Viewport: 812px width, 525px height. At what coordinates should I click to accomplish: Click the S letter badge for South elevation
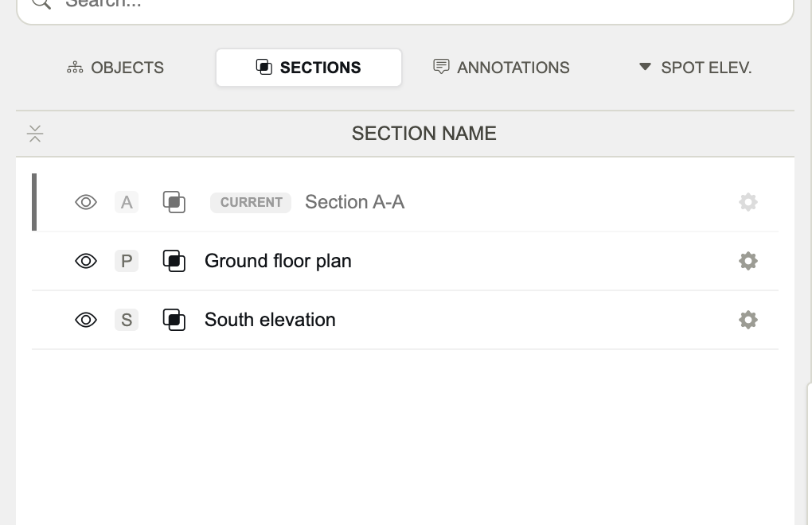click(127, 321)
